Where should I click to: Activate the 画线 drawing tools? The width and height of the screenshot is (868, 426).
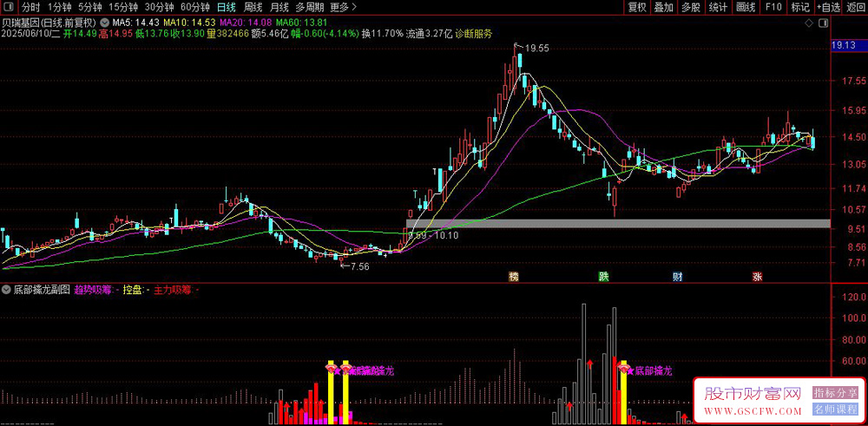click(746, 8)
